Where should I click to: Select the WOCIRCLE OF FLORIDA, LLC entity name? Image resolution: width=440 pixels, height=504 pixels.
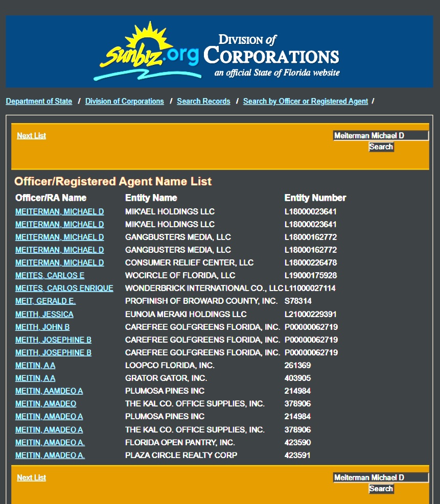tap(180, 275)
